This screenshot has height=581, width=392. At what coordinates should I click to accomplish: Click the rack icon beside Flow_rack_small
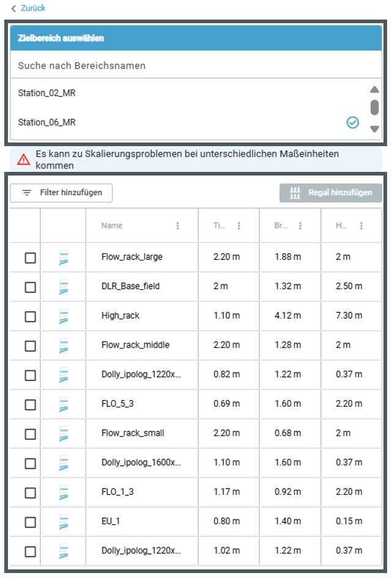coord(64,434)
